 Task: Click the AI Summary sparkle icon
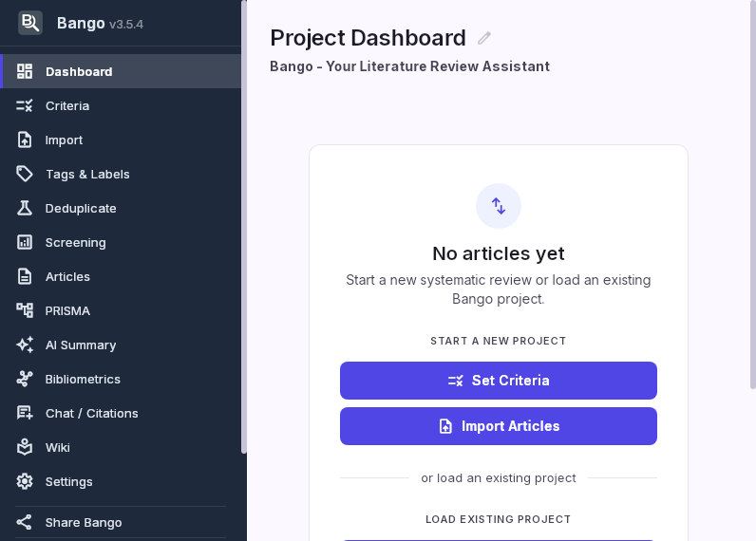tap(25, 345)
